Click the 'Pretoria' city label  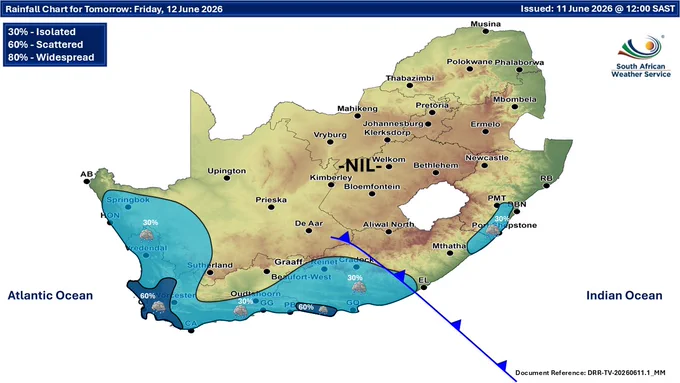(x=432, y=105)
